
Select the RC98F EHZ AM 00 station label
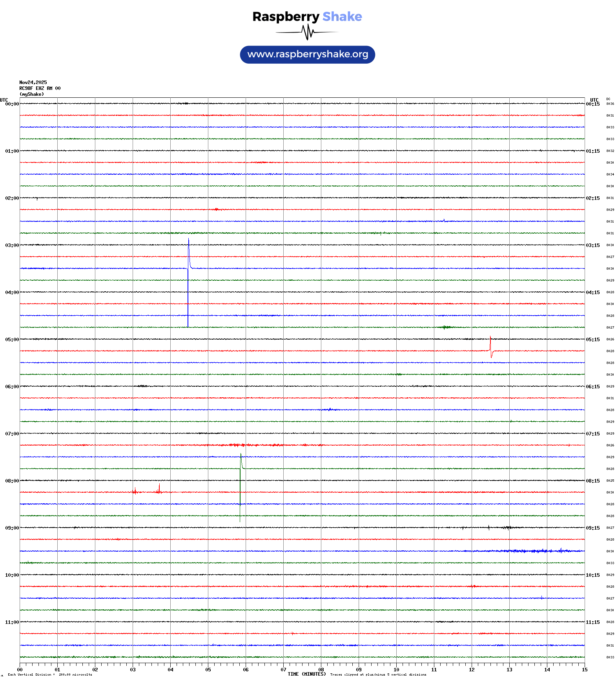[40, 88]
